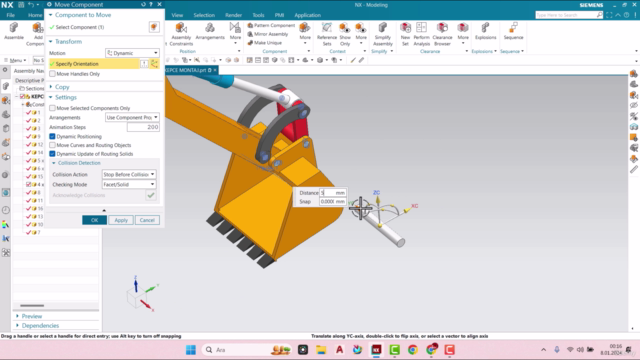
Task: Open Checking Mode dropdown
Action: click(x=129, y=184)
